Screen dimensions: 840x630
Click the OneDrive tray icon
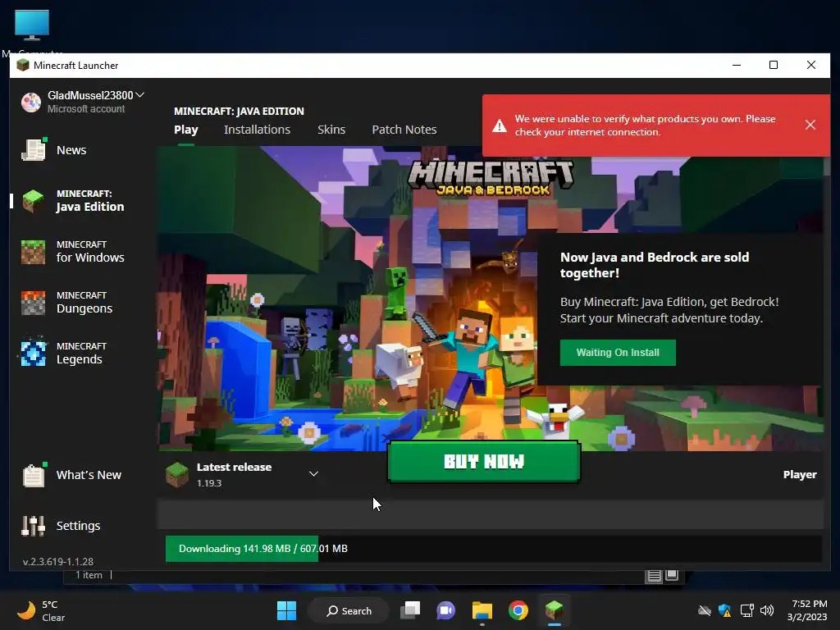(705, 610)
